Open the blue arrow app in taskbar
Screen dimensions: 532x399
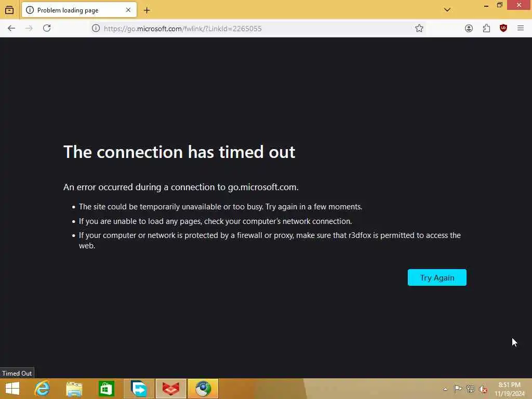pyautogui.click(x=139, y=389)
